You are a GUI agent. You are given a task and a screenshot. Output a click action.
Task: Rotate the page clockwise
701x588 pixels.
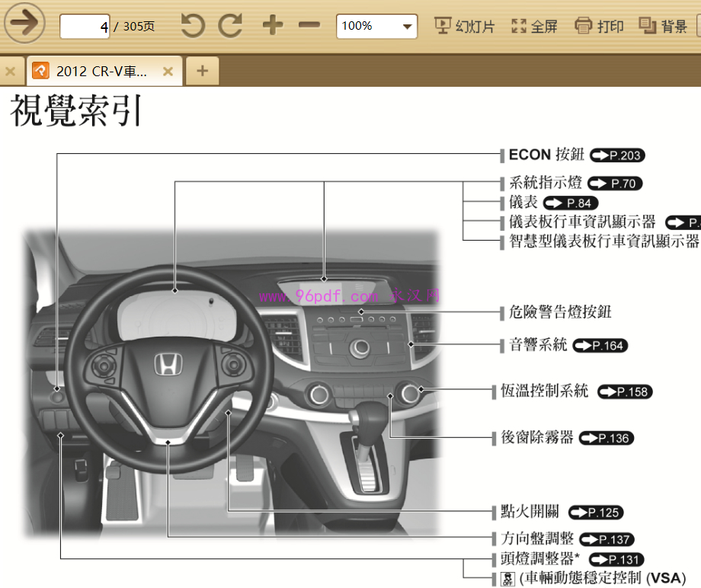pos(230,24)
